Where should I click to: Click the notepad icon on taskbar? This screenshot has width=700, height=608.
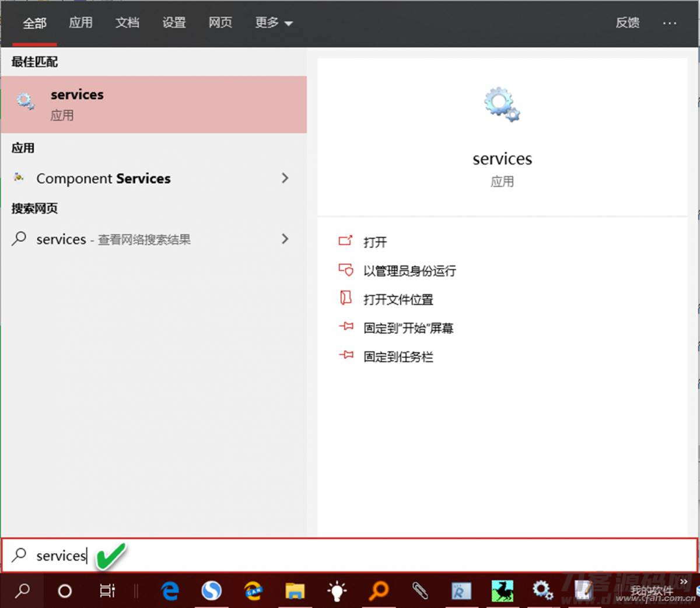tap(584, 590)
